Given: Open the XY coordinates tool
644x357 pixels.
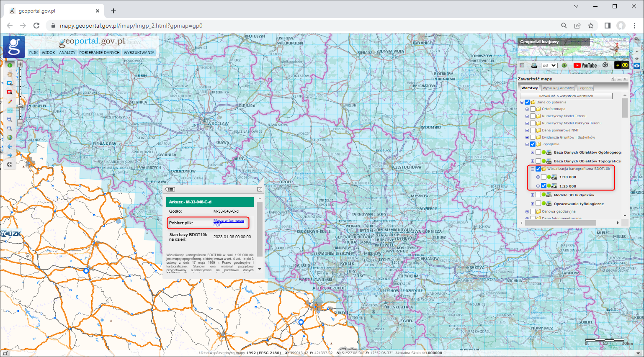Looking at the screenshot, I should pos(9,110).
